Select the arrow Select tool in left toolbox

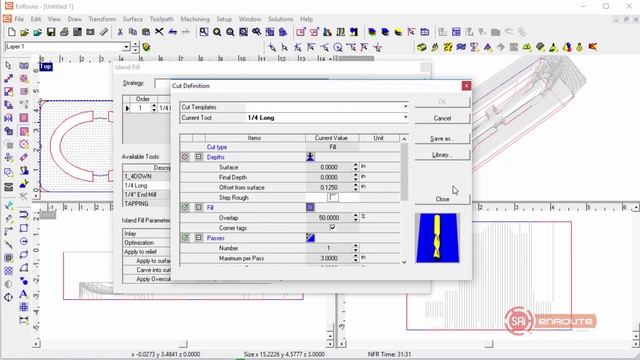9,65
